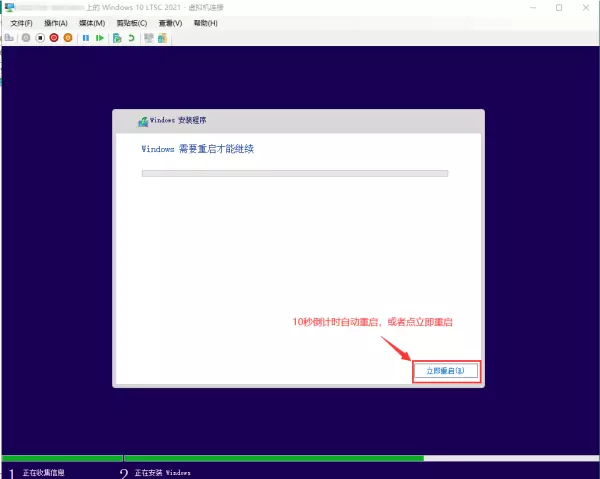Click the VM connection window title bar icon
Image resolution: width=600 pixels, height=479 pixels.
click(9, 7)
